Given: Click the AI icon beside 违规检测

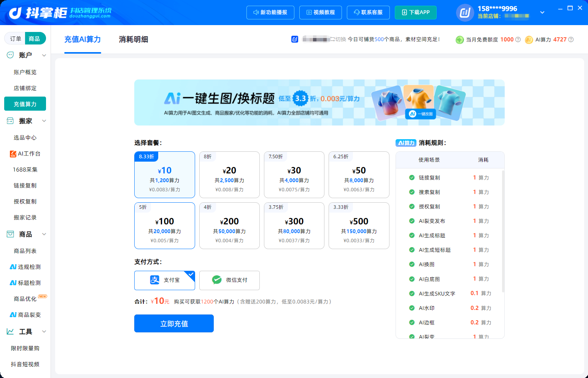Looking at the screenshot, I should [13, 267].
